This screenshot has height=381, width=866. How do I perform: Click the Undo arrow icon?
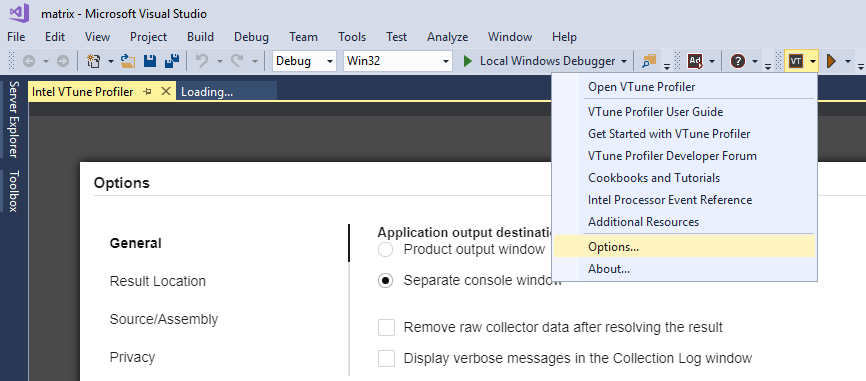pyautogui.click(x=202, y=61)
